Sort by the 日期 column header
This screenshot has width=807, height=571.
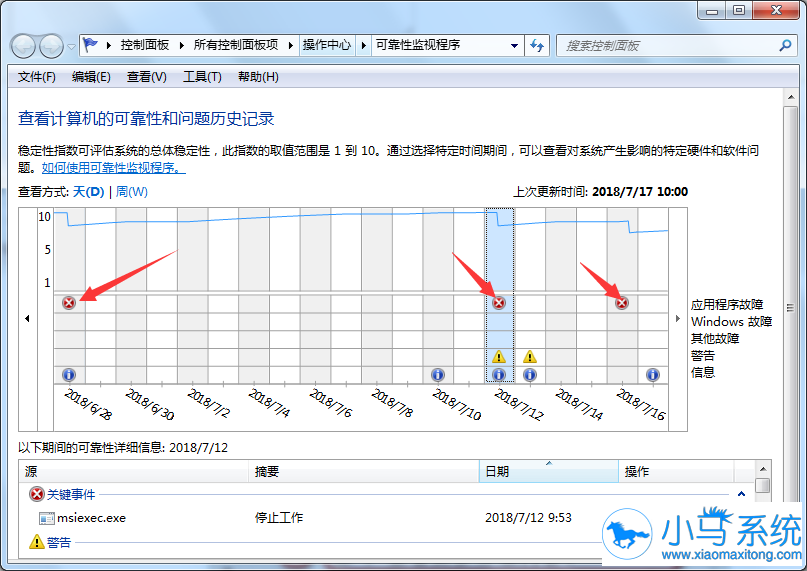549,471
